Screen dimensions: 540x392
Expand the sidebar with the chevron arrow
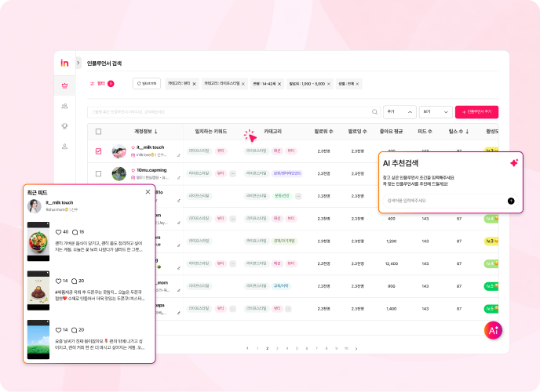click(78, 63)
